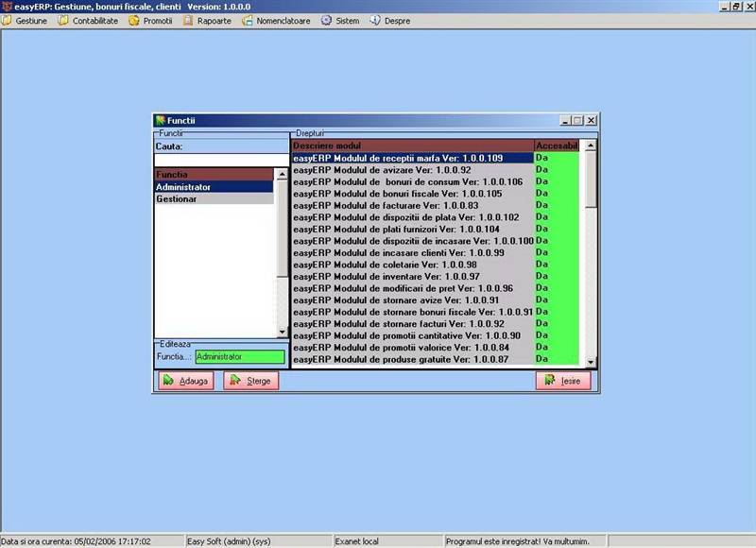Image resolution: width=756 pixels, height=548 pixels.
Task: Click the Despre info icon
Action: click(375, 21)
